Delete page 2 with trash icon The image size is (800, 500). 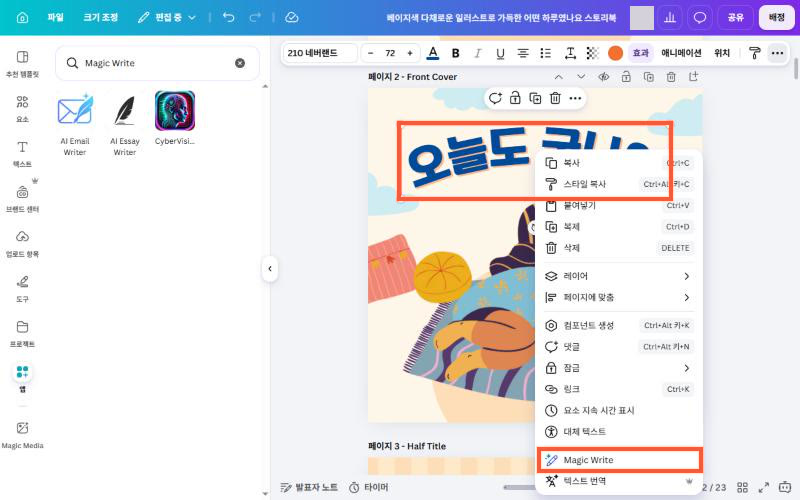(x=671, y=77)
